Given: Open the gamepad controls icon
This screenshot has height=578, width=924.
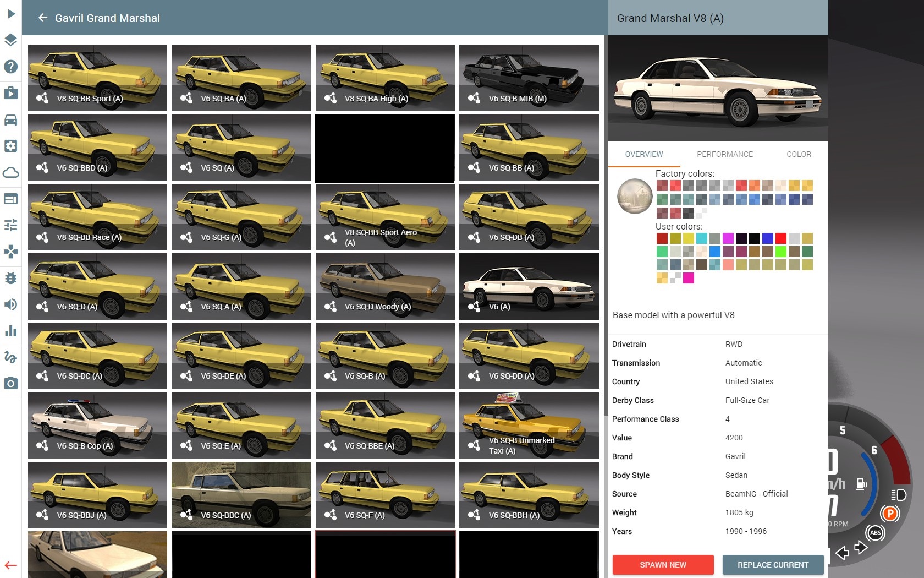Looking at the screenshot, I should (10, 252).
